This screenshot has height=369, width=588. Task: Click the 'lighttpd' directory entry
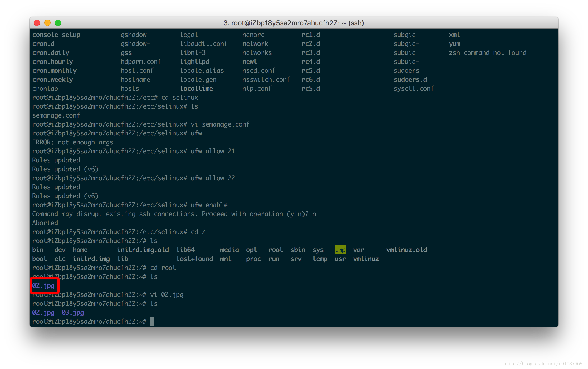click(195, 62)
